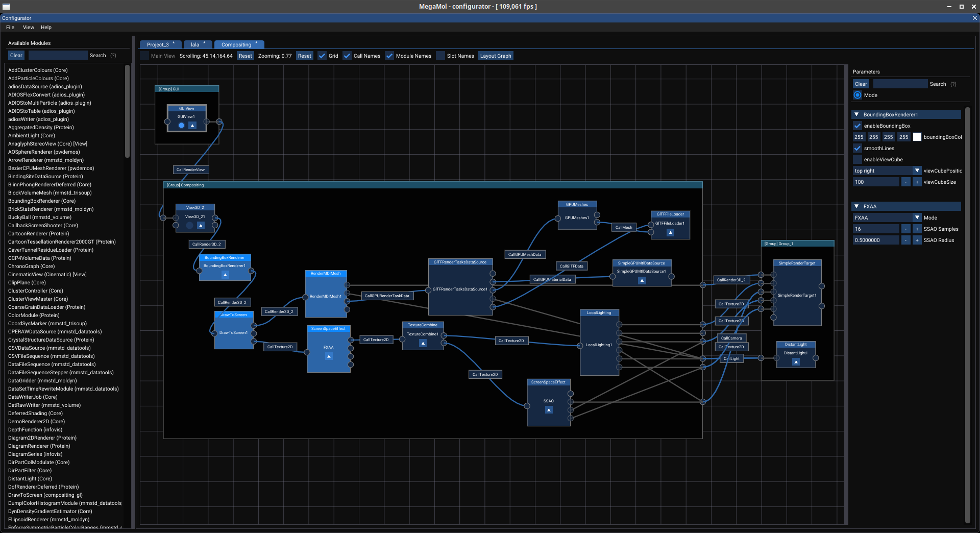Toggle the enableBoundingBox checkbox
Image resolution: width=980 pixels, height=533 pixels.
[857, 126]
